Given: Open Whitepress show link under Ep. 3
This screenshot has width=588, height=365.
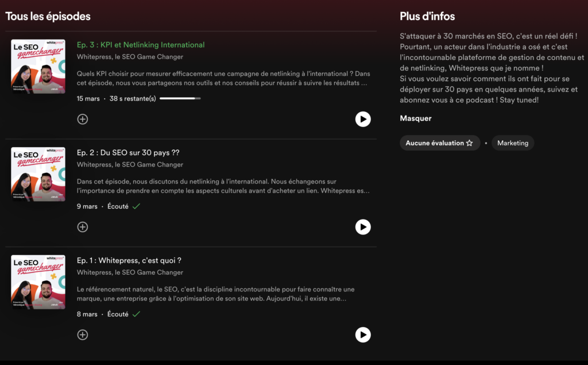Looking at the screenshot, I should 130,57.
